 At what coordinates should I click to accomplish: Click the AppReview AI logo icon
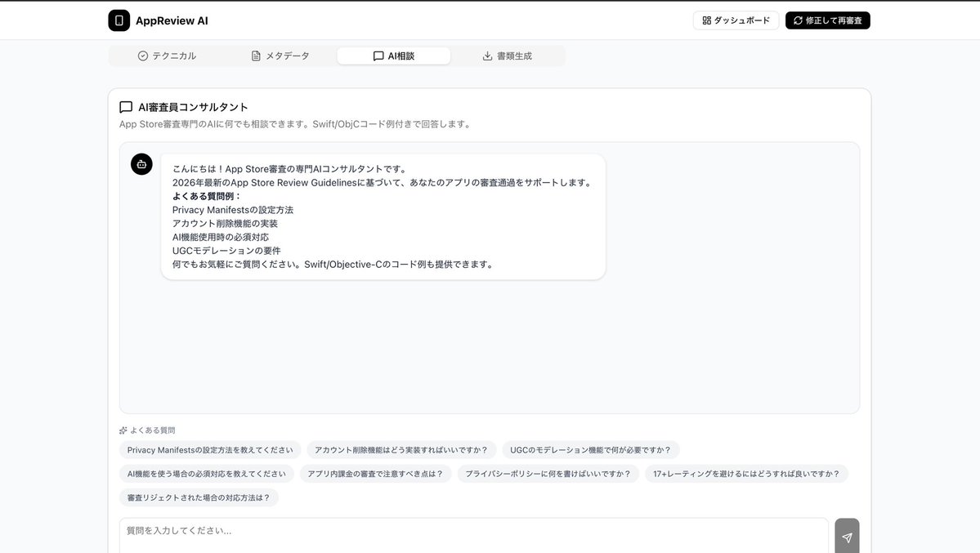119,20
